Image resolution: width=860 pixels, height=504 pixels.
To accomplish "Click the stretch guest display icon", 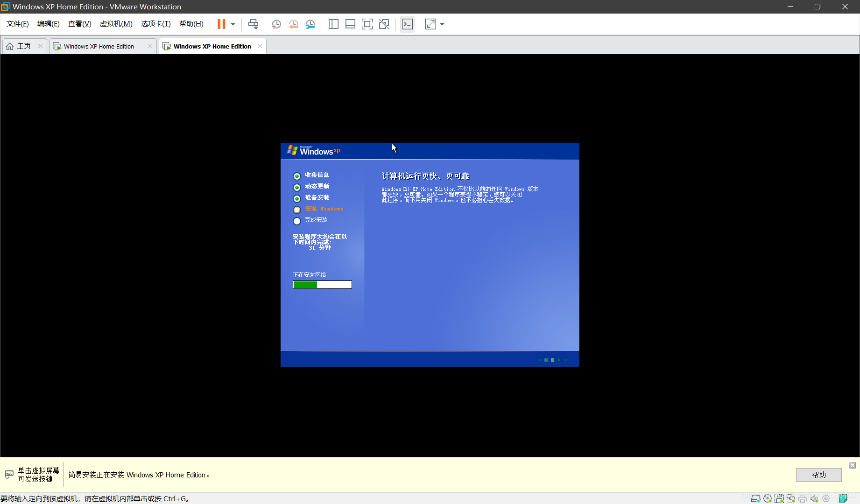I will click(x=430, y=24).
